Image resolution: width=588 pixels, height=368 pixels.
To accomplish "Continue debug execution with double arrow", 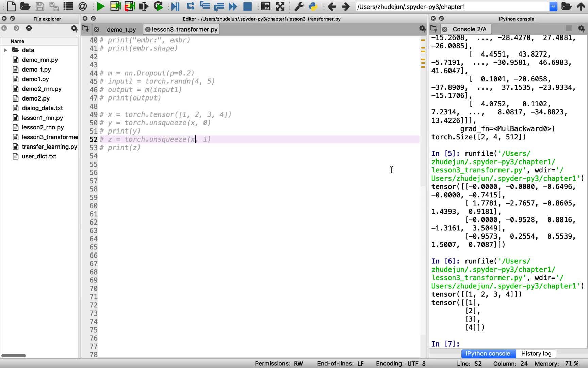I will point(233,6).
